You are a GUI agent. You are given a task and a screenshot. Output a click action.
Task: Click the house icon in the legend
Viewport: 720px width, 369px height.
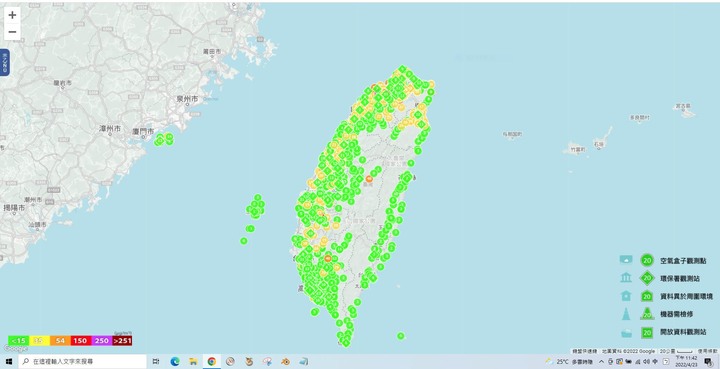pyautogui.click(x=626, y=296)
